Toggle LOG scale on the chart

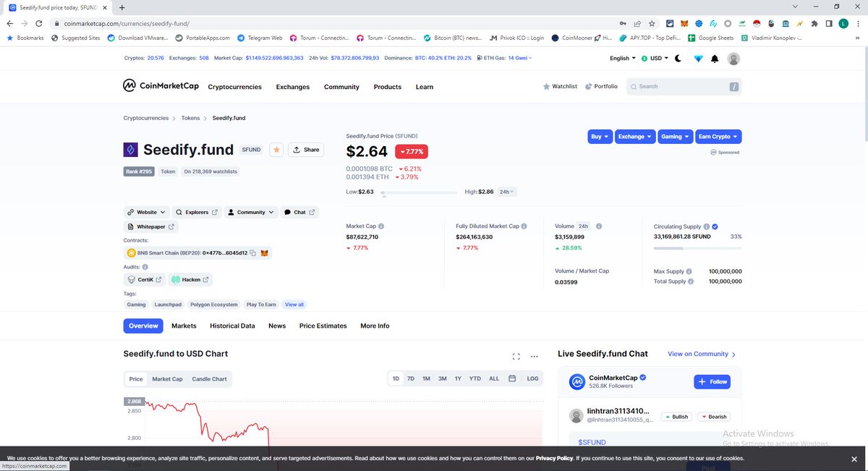pyautogui.click(x=532, y=378)
